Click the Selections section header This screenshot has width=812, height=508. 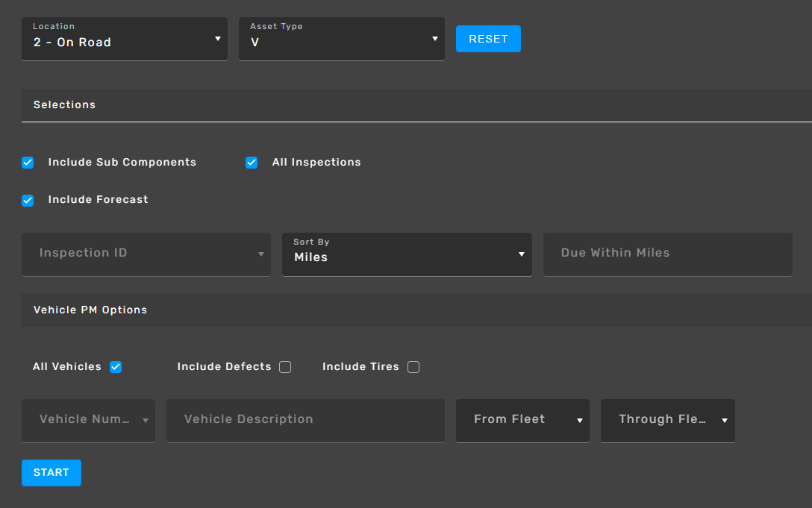(65, 105)
